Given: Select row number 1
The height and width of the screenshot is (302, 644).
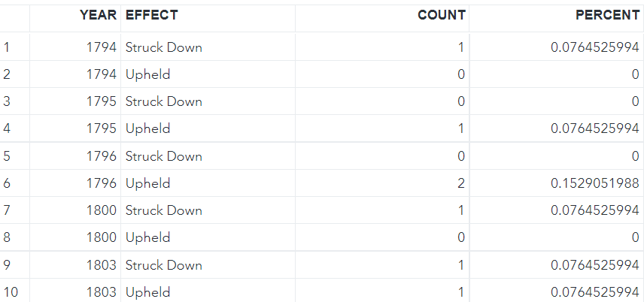Looking at the screenshot, I should (8, 47).
